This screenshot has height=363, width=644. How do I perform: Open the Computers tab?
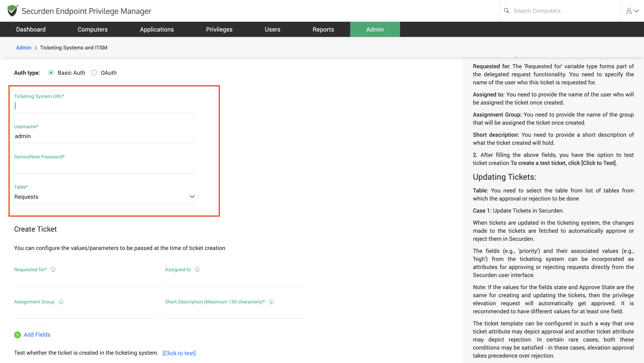(x=93, y=29)
